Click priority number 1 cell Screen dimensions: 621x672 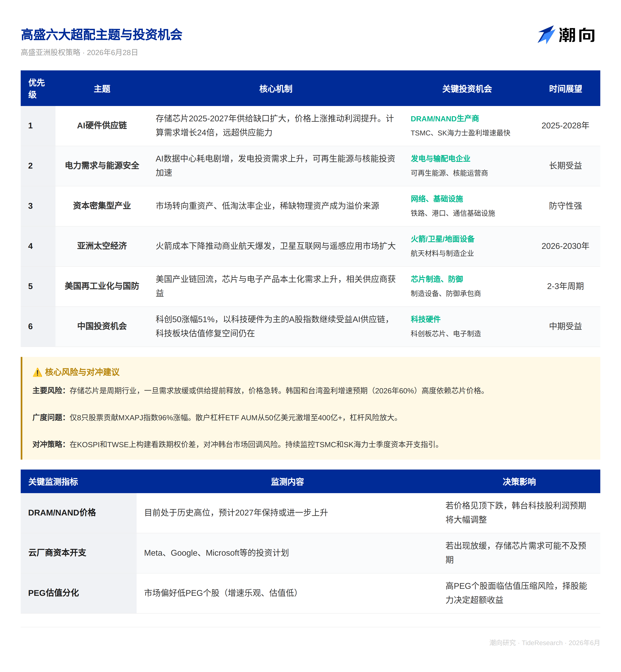(x=38, y=126)
